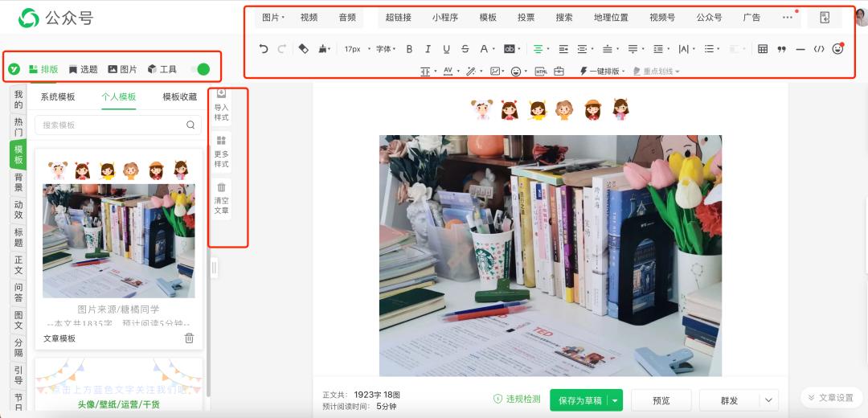The height and width of the screenshot is (418, 868).
Task: Click the panel collapse handle
Action: coord(214,268)
